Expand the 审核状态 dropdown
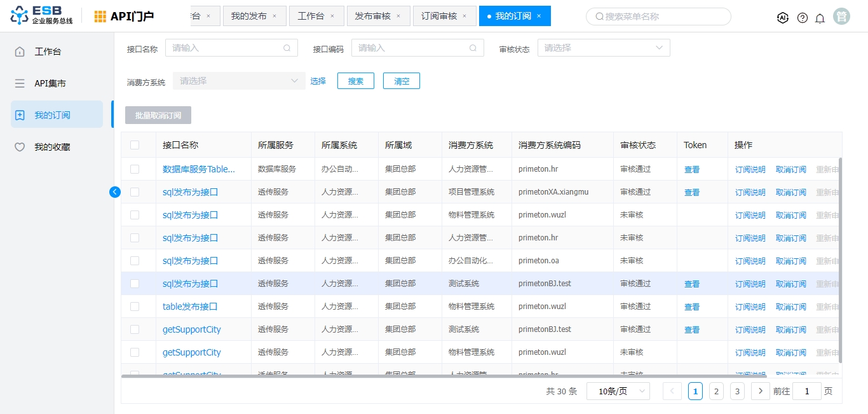 pos(603,48)
